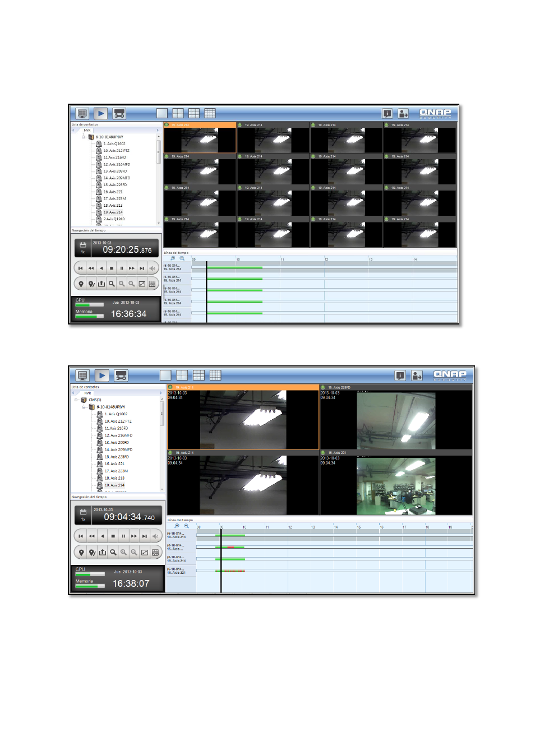Pause playback in lower screenshot controls
Screen dimensions: 535x756
click(123, 536)
